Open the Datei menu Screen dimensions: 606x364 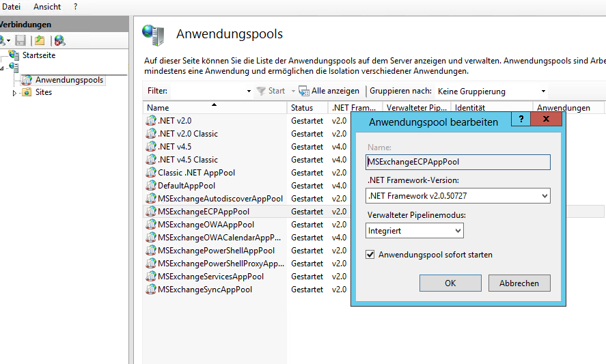(x=12, y=6)
